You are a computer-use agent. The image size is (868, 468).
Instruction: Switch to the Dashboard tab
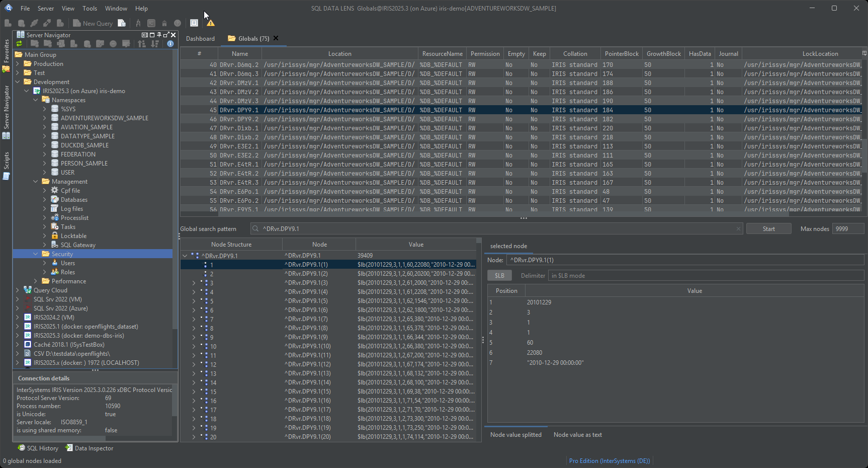(x=200, y=39)
